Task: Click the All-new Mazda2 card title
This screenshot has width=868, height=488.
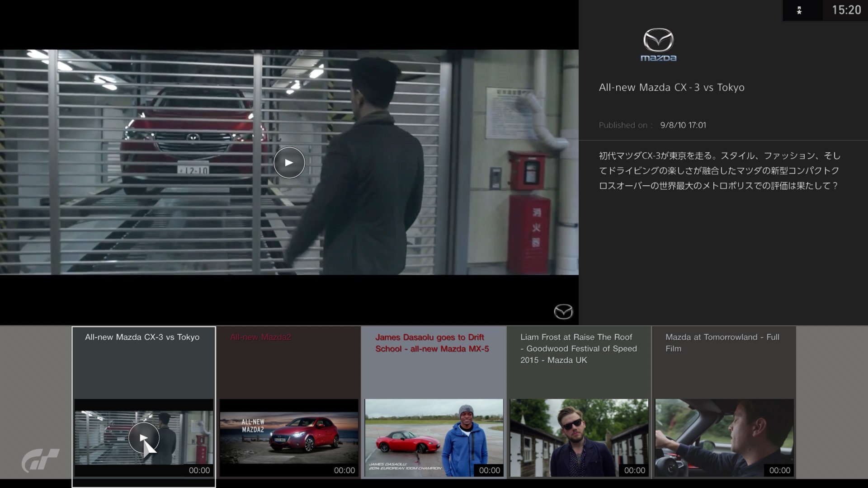Action: 260,337
